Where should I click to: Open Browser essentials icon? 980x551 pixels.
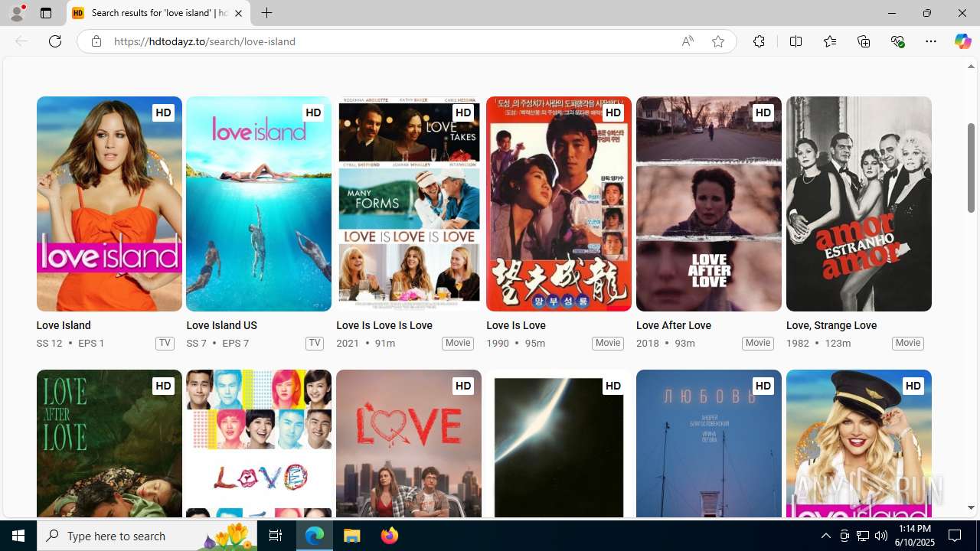pos(897,41)
